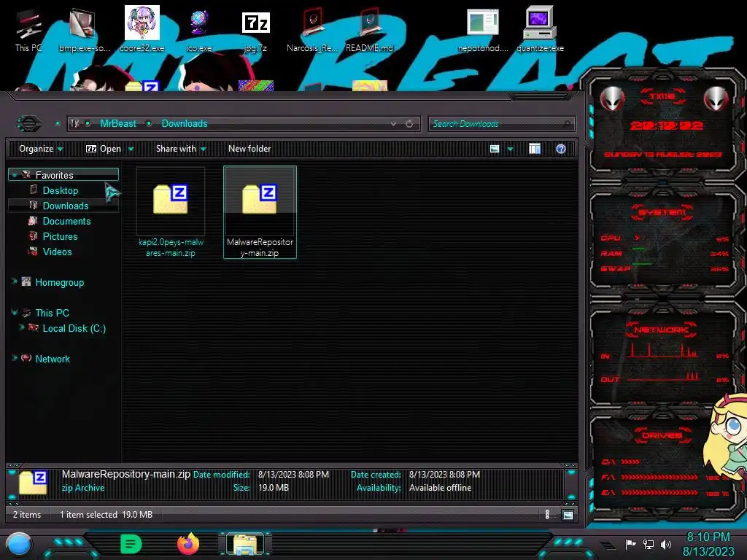747x560 pixels.
Task: Open Desktop in Favorites
Action: (x=61, y=190)
